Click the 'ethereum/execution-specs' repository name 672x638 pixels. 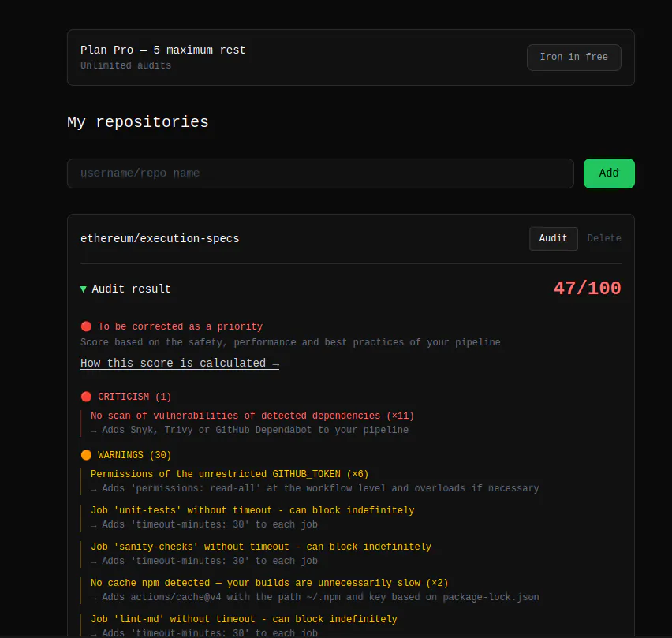[x=159, y=238]
